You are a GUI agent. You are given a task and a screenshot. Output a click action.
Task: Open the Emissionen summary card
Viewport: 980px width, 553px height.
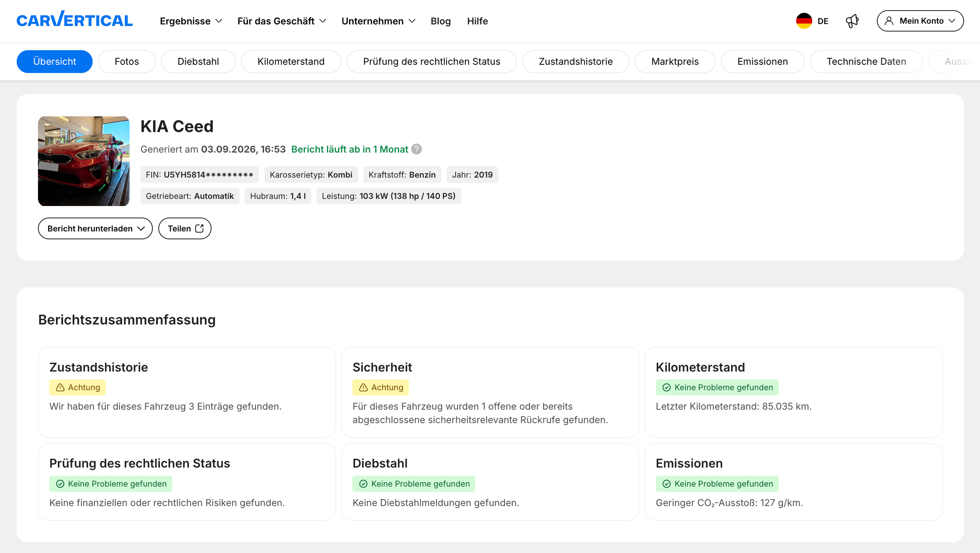(794, 482)
